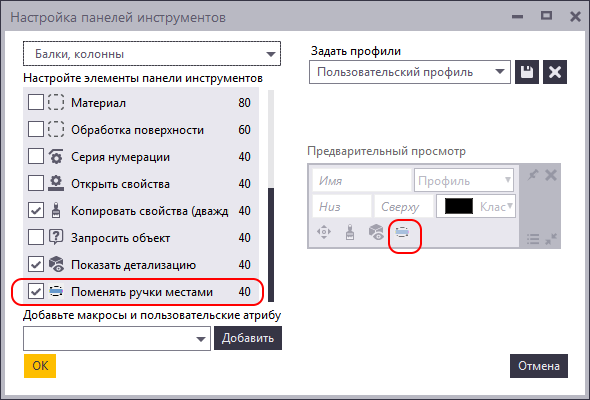Click the Поменять ручки местами icon in list
Viewport: 590px width, 400px height.
pos(56,292)
